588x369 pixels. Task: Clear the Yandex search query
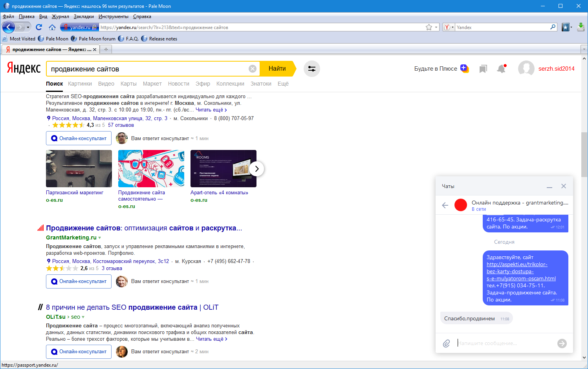point(253,69)
